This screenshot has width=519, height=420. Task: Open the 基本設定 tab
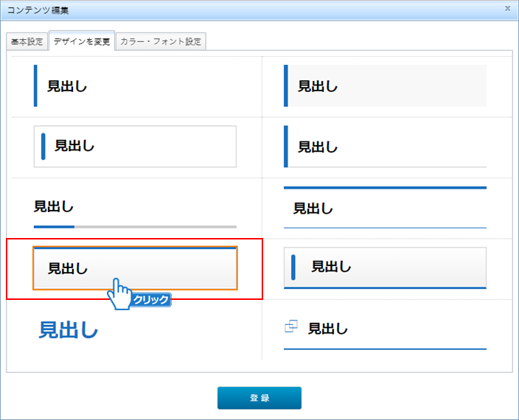27,42
